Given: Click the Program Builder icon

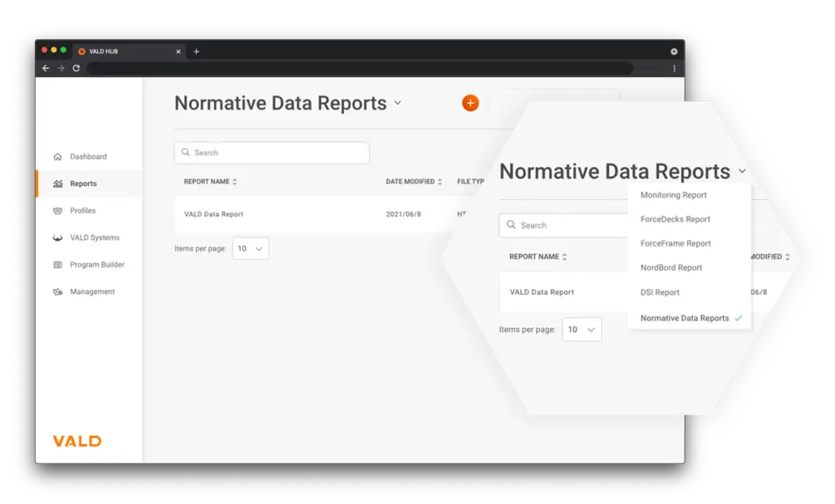Looking at the screenshot, I should coord(58,265).
